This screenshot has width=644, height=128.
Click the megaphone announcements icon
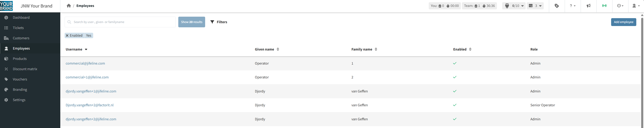589,6
